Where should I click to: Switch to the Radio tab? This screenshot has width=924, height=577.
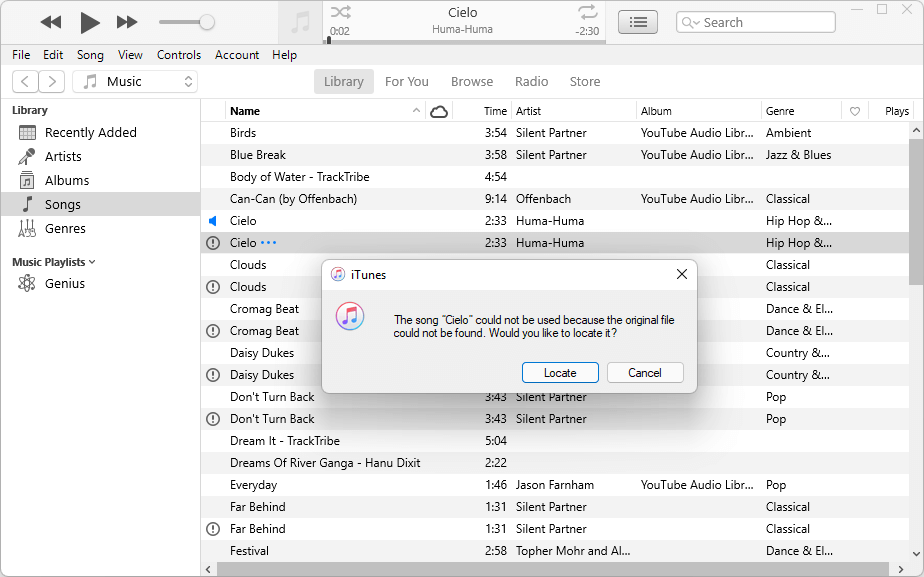click(532, 81)
